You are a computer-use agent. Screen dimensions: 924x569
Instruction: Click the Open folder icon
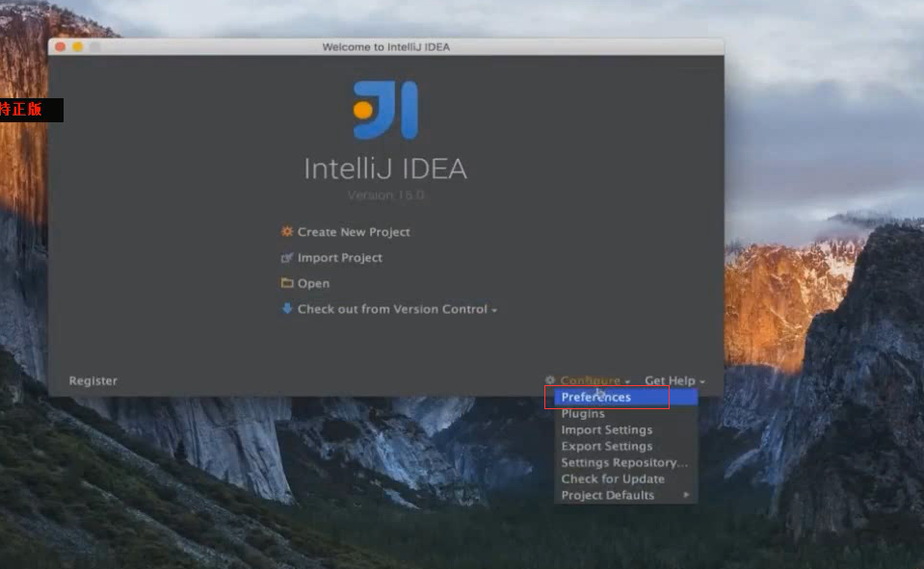[x=287, y=283]
